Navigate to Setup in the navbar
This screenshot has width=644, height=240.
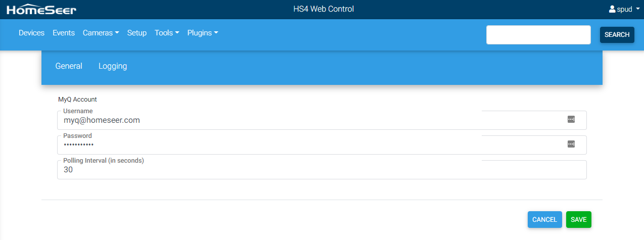137,33
